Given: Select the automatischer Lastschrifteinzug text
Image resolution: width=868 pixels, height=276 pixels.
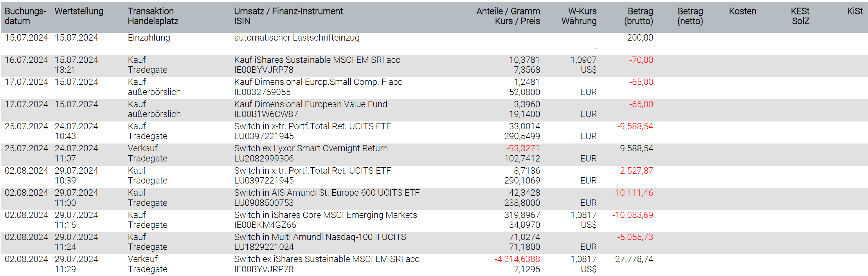Looking at the screenshot, I should (x=296, y=38).
